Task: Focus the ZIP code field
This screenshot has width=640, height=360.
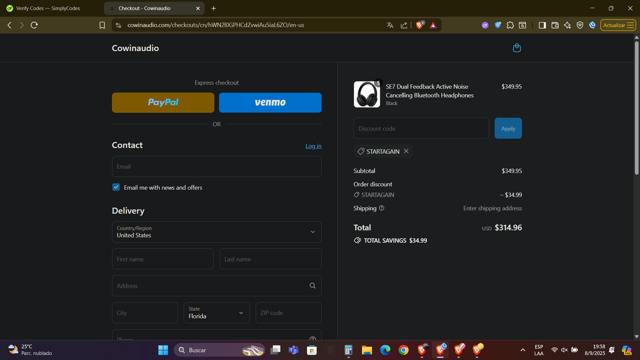Action: click(x=289, y=313)
